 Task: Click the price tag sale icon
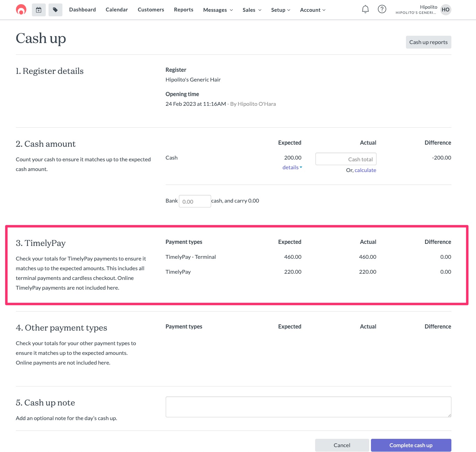pyautogui.click(x=55, y=10)
